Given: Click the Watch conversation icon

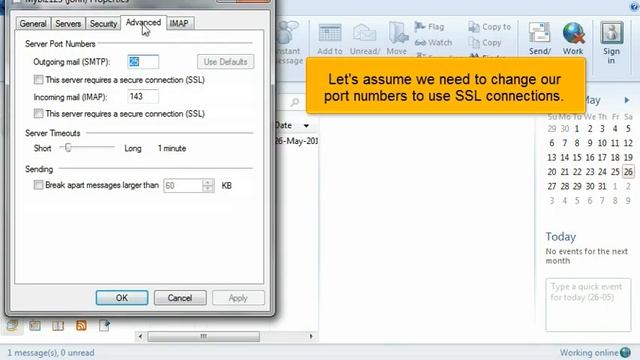Looking at the screenshot, I should [x=420, y=42].
